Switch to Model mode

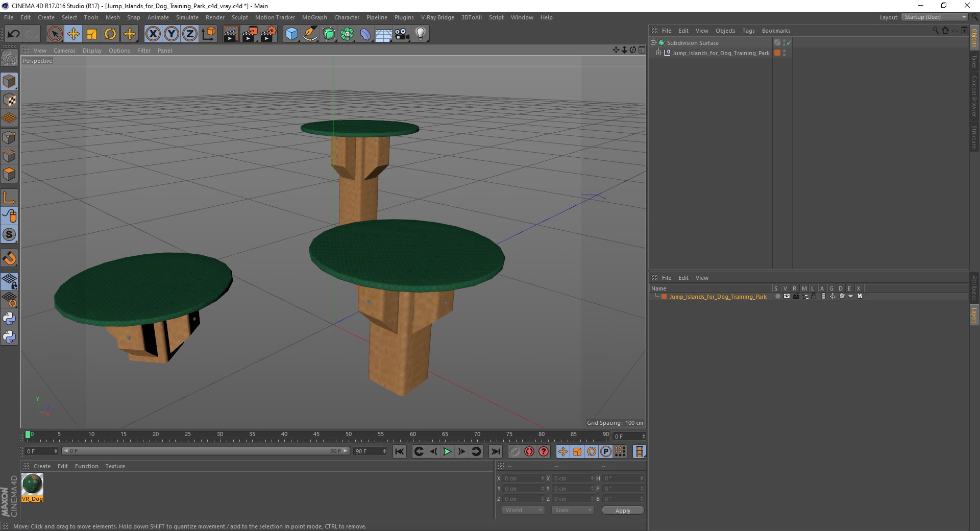[9, 82]
